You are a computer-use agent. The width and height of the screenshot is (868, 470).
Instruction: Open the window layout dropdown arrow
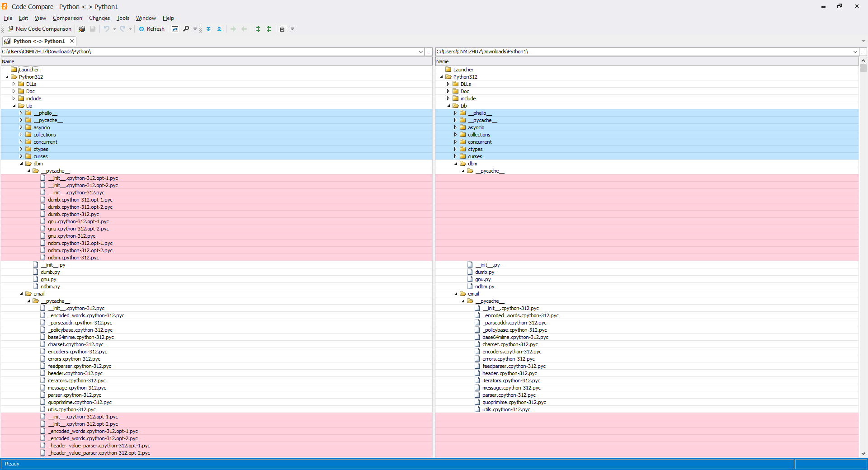click(292, 29)
